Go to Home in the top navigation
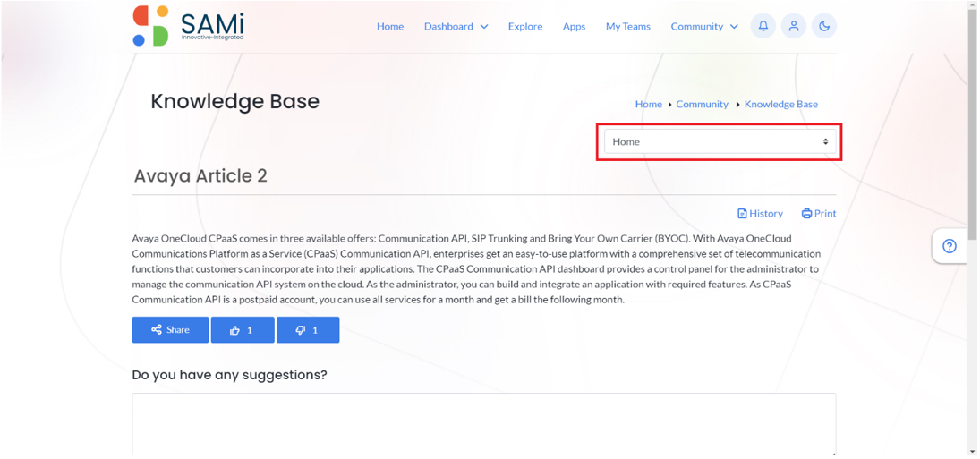The height and width of the screenshot is (459, 980). point(390,26)
